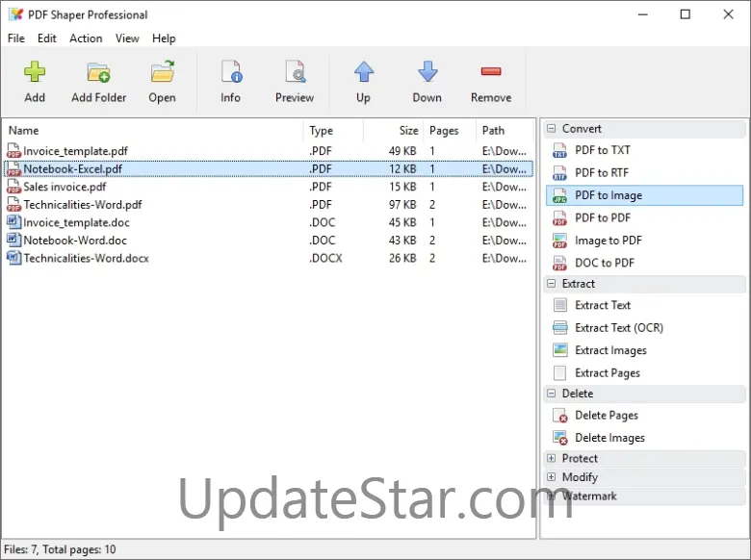Viewport: 751px width, 560px height.
Task: Click the Add file toolbar icon
Action: [35, 72]
